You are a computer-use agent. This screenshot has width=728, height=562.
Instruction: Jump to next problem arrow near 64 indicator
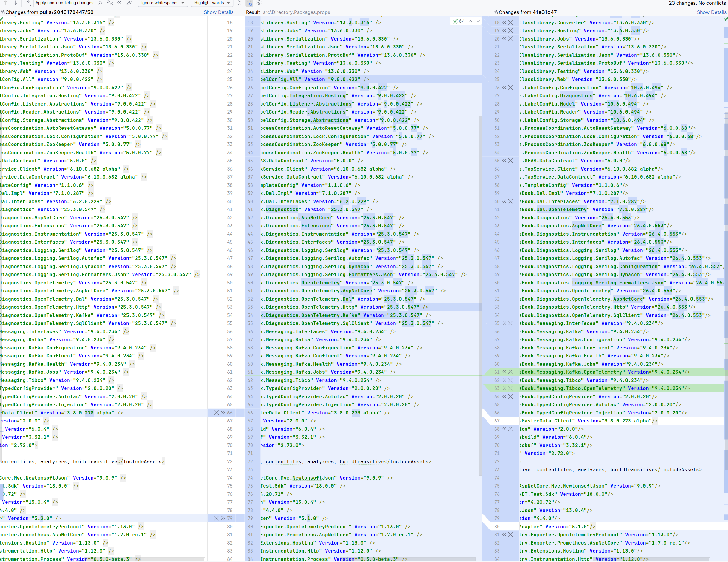[x=478, y=21]
